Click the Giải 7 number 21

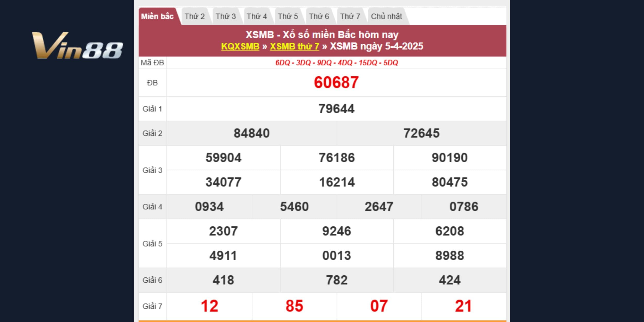pyautogui.click(x=463, y=306)
